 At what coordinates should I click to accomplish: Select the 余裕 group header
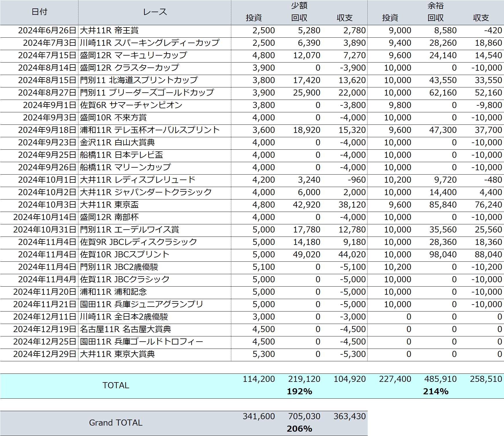tap(436, 6)
